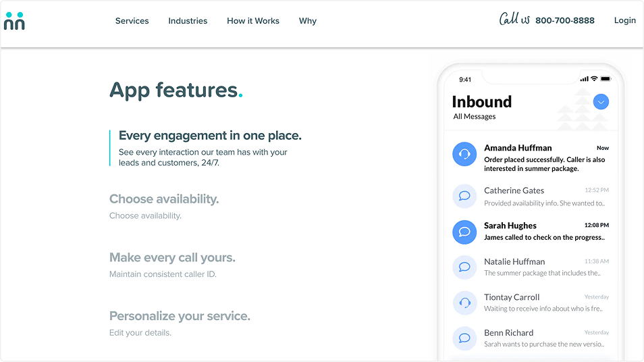Click the chat icon beside Benn Richard
This screenshot has width=644, height=362.
(464, 338)
